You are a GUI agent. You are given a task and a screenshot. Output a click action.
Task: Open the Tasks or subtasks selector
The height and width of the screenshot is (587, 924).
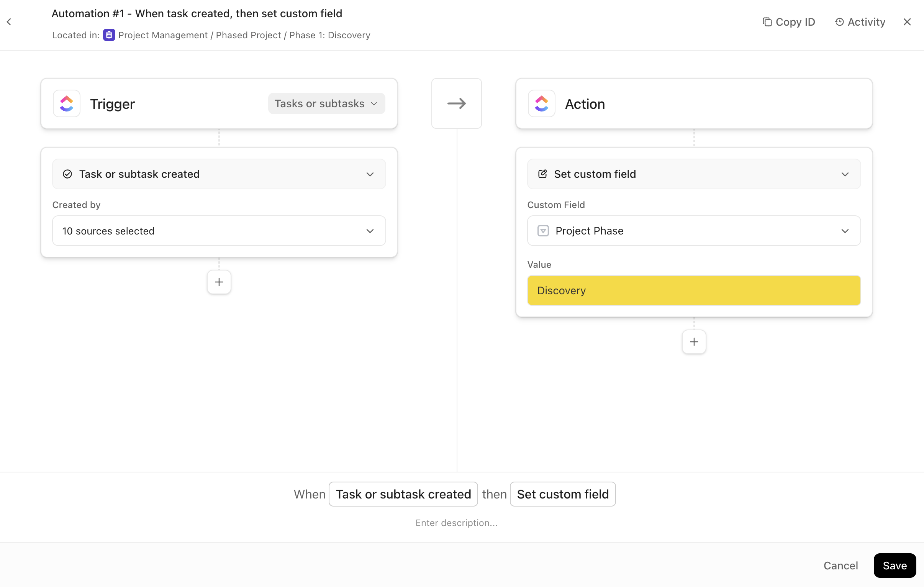(326, 103)
